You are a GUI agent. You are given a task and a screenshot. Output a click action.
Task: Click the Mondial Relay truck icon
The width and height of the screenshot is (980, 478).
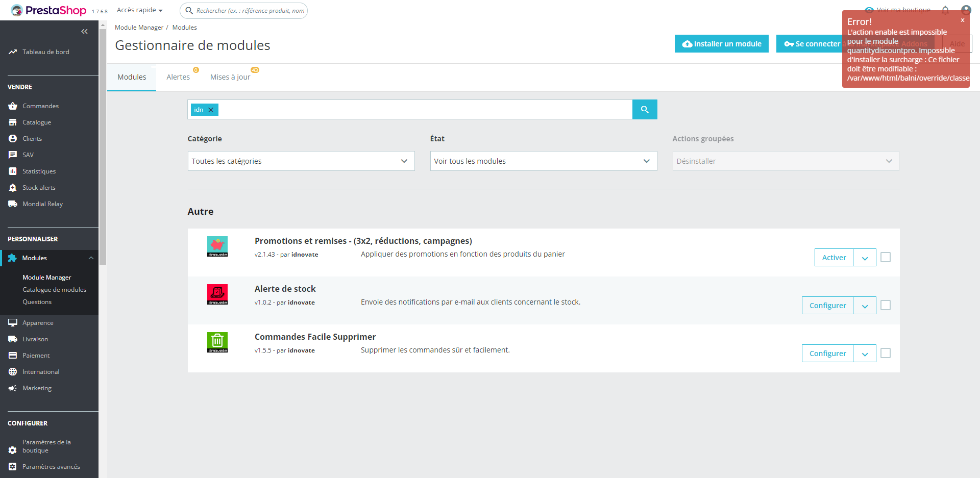click(x=13, y=204)
